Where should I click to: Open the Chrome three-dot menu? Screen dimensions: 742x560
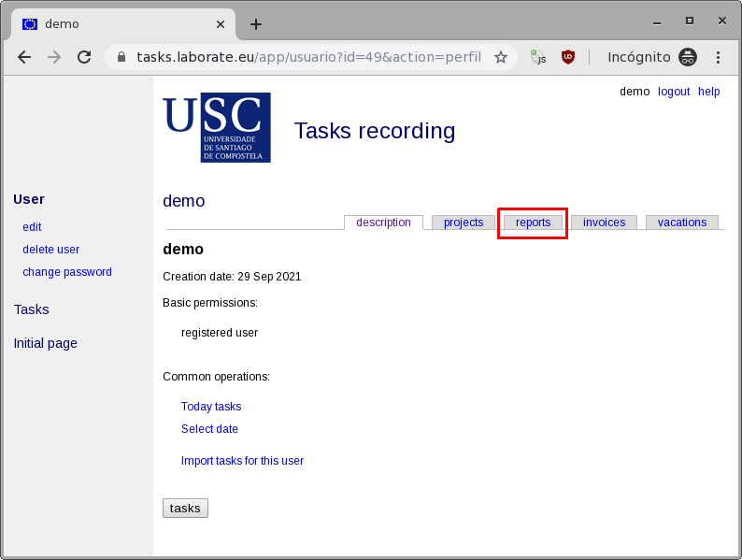[719, 57]
